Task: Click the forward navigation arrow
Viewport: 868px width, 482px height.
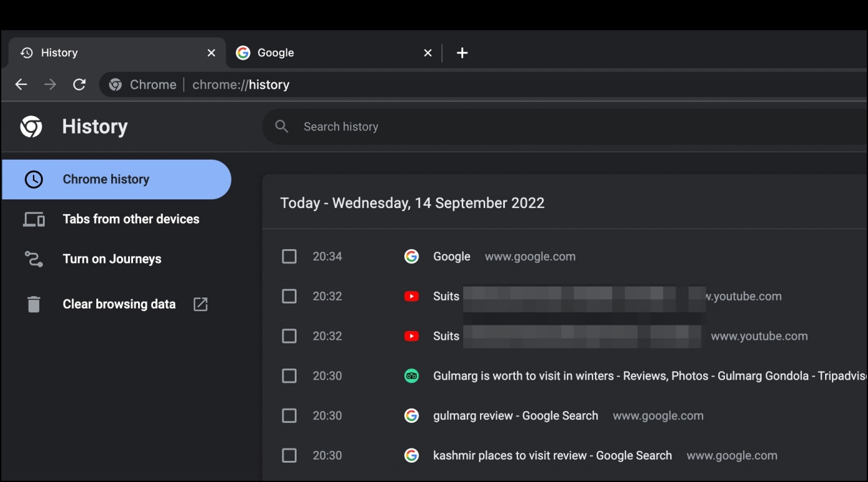Action: pyautogui.click(x=50, y=84)
